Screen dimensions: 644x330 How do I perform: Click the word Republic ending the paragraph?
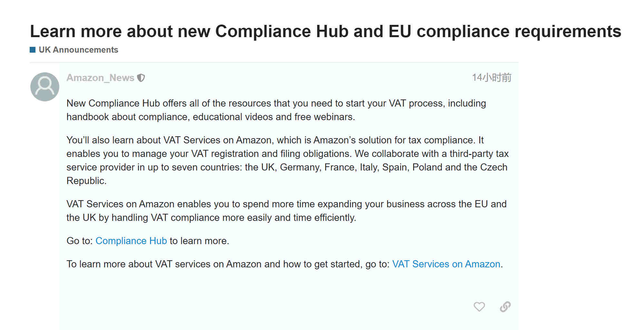tap(86, 181)
